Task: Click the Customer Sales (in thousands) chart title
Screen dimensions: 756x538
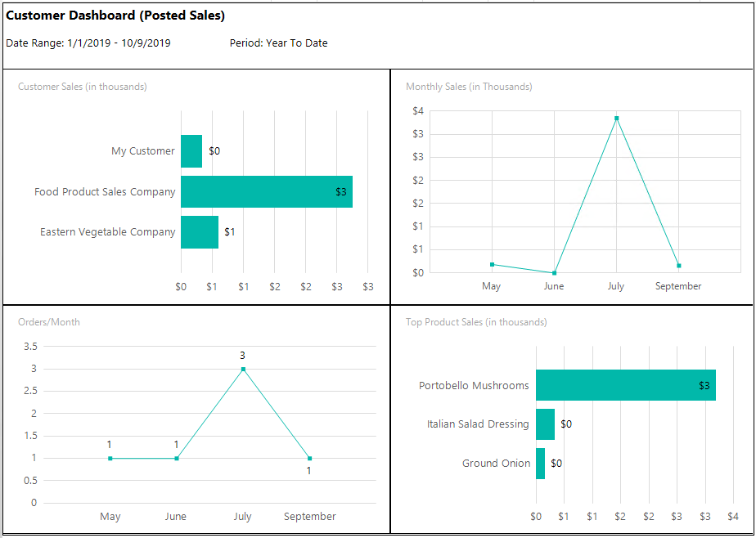Action: (83, 87)
